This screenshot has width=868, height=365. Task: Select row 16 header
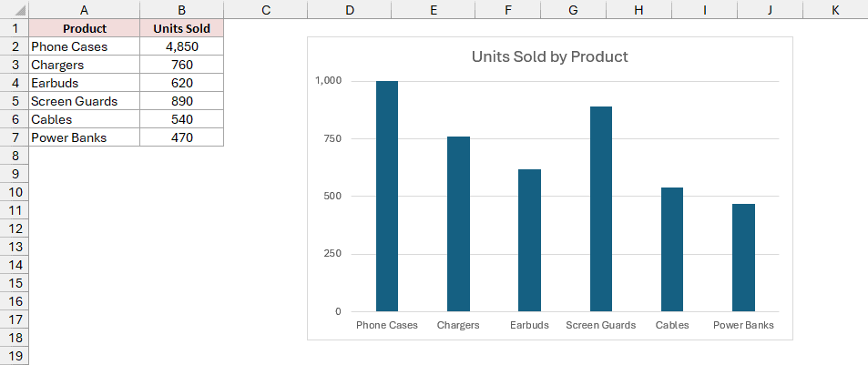(15, 301)
